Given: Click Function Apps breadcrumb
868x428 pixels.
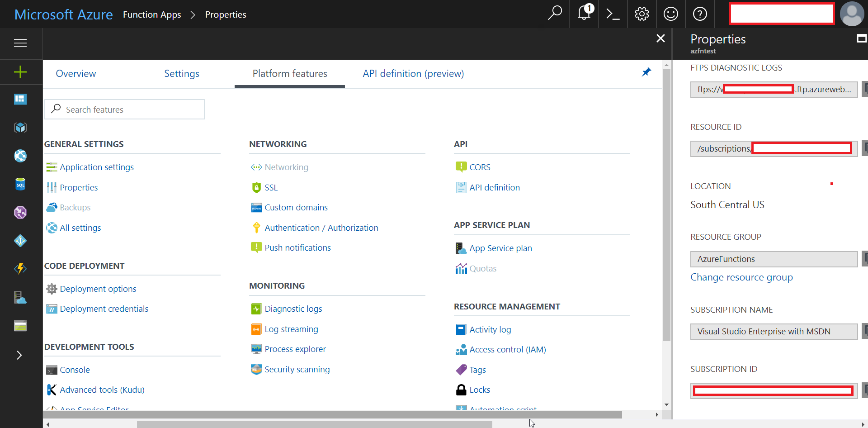Looking at the screenshot, I should pos(152,14).
